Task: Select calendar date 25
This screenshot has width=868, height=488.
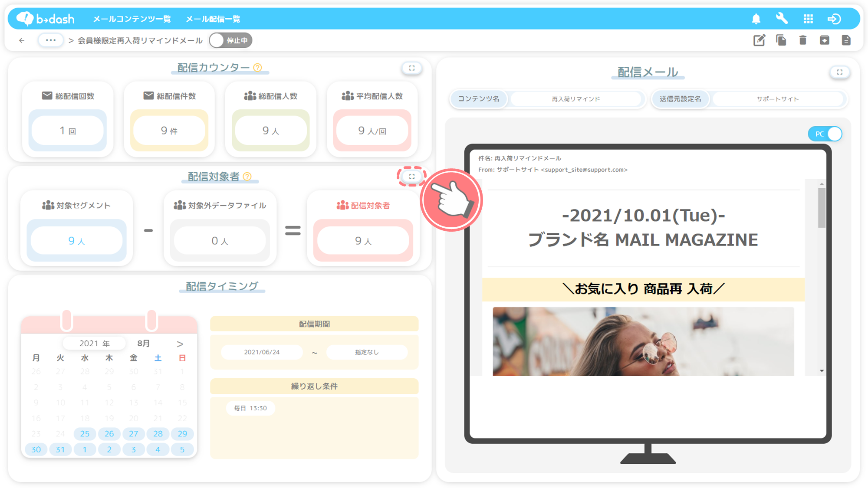Action: pos(85,434)
